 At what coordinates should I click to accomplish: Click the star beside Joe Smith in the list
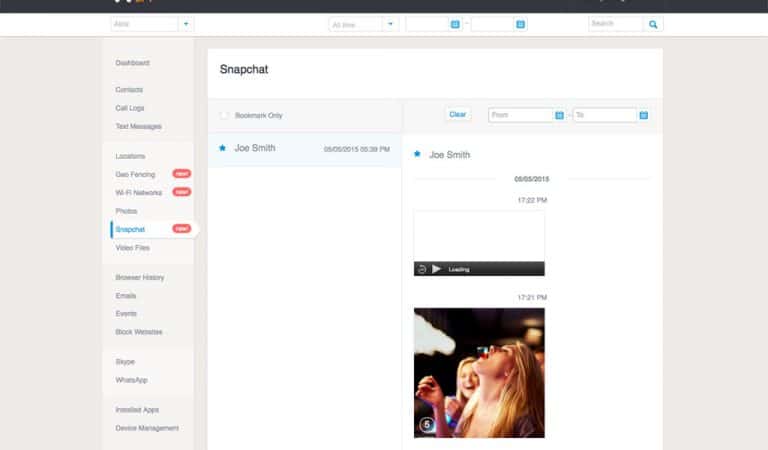[222, 148]
